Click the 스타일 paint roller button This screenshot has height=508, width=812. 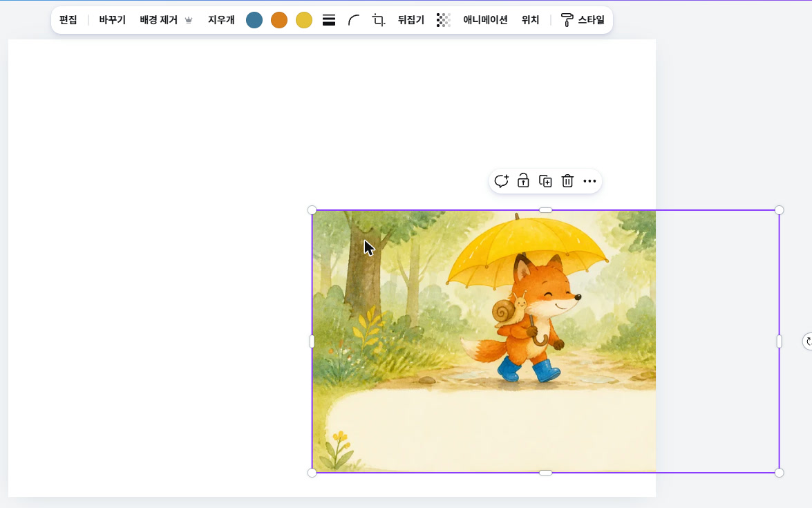(583, 20)
